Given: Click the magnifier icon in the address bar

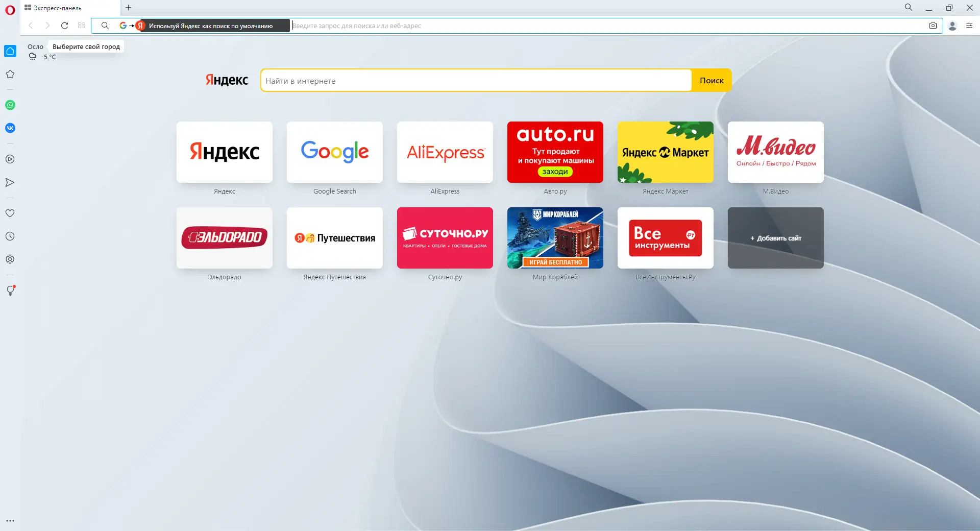Looking at the screenshot, I should pyautogui.click(x=105, y=26).
